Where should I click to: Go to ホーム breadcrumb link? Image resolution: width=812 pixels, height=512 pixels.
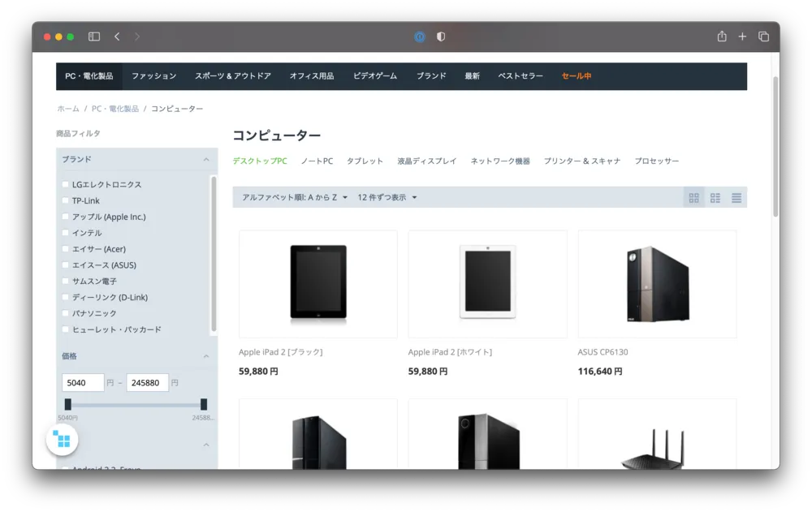[x=68, y=109]
